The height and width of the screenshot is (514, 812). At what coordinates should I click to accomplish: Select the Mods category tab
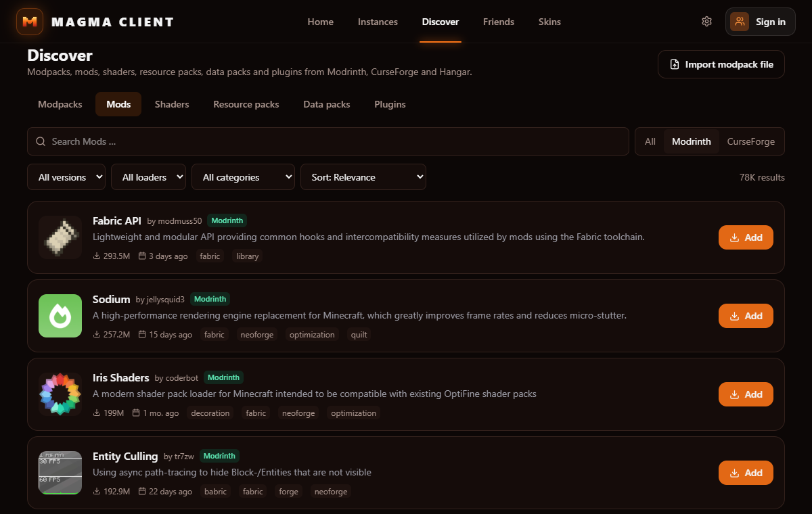118,104
